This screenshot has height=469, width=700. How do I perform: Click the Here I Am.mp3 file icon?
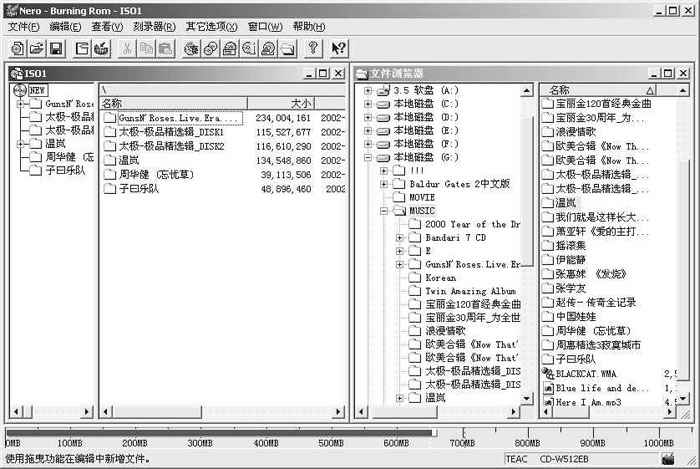coord(548,402)
